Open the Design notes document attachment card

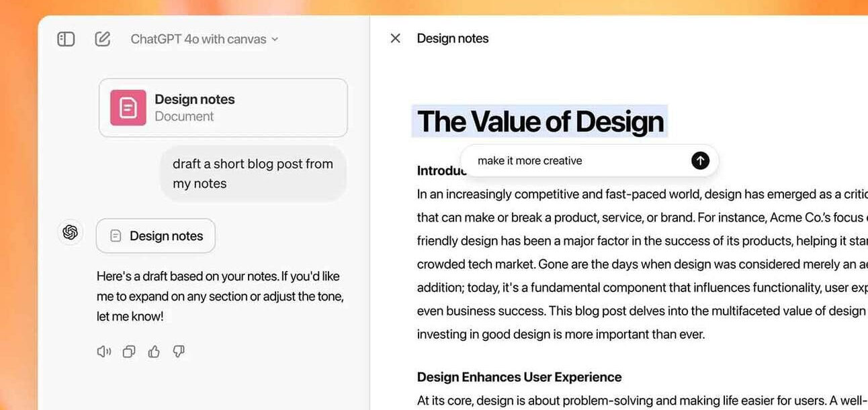(223, 107)
